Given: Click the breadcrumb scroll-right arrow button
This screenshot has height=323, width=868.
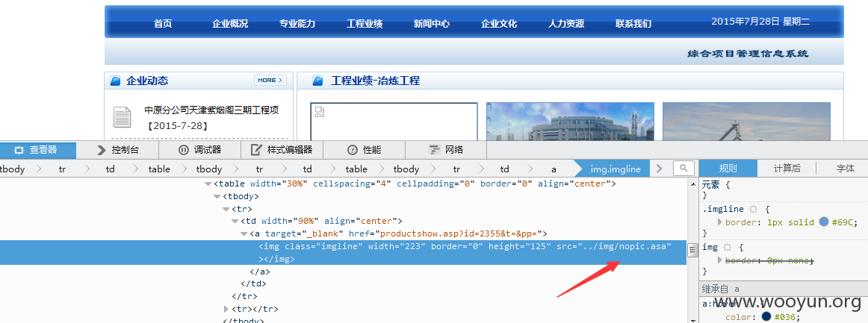Looking at the screenshot, I should (659, 169).
